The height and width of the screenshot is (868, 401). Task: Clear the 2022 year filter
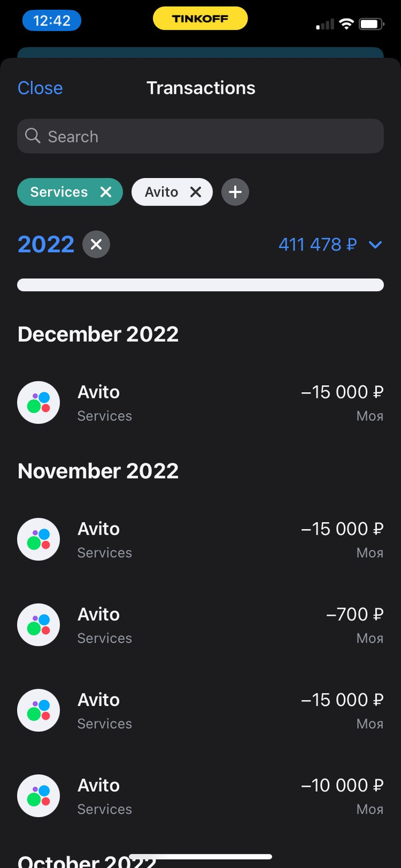tap(96, 244)
